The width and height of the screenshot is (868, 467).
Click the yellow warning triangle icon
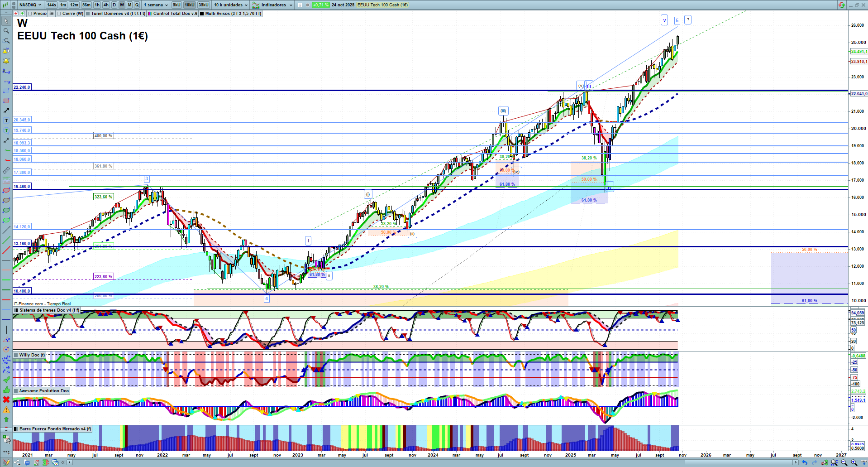click(6, 409)
